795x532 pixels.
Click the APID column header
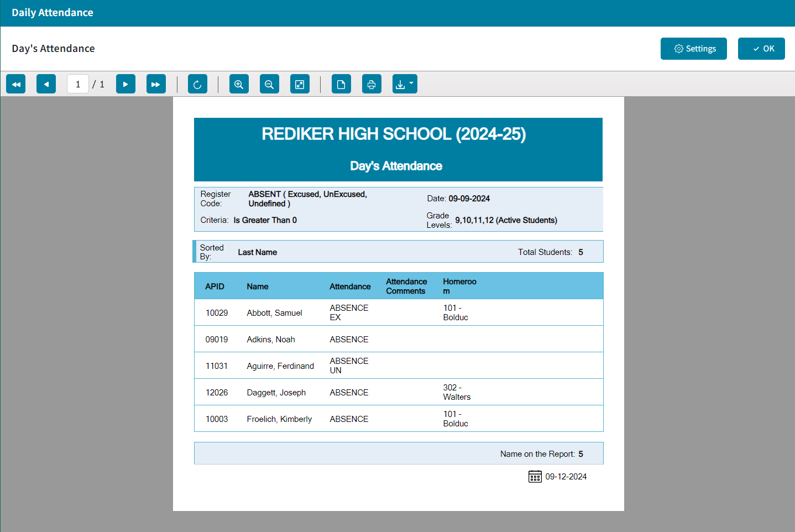[x=215, y=286]
